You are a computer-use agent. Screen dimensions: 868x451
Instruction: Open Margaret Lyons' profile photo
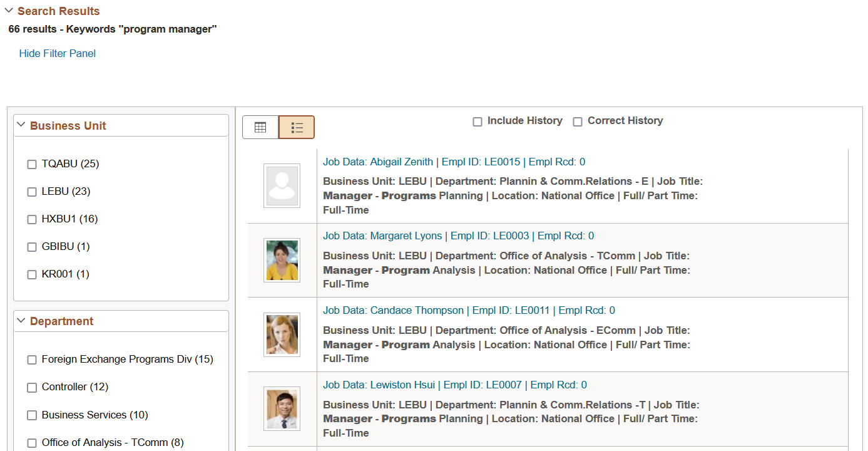pos(282,260)
